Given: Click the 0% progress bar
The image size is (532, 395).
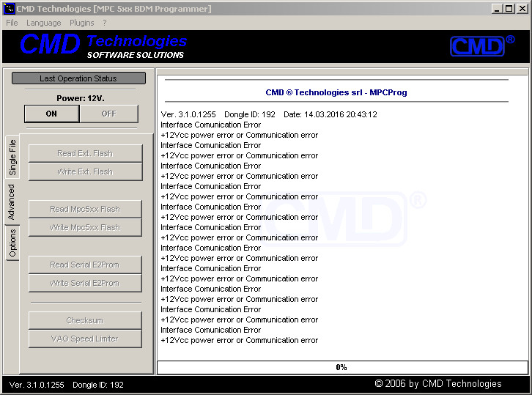Looking at the screenshot, I should (x=342, y=367).
